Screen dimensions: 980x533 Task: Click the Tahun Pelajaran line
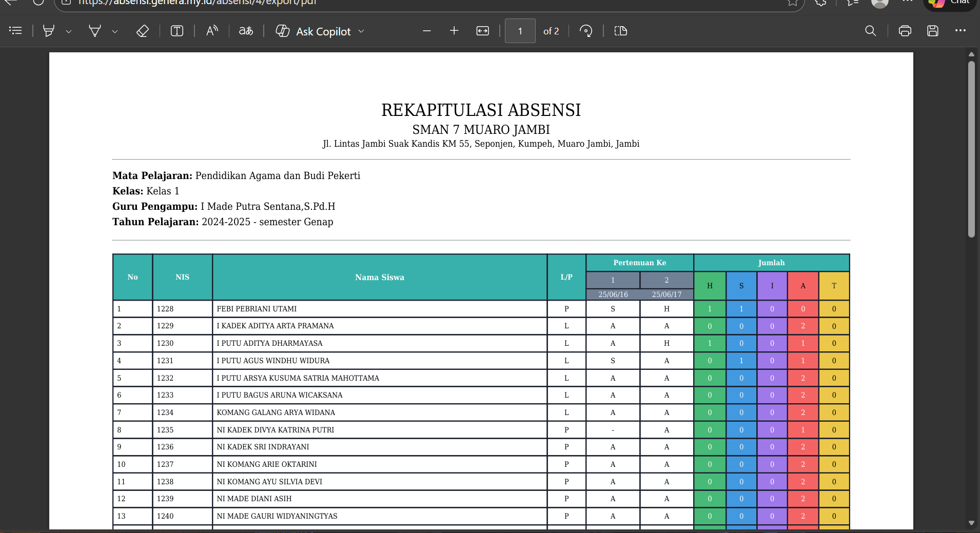pyautogui.click(x=223, y=222)
